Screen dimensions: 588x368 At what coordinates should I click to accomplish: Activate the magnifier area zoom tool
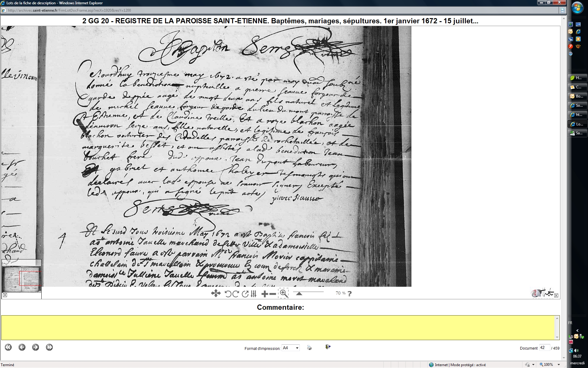tap(284, 293)
